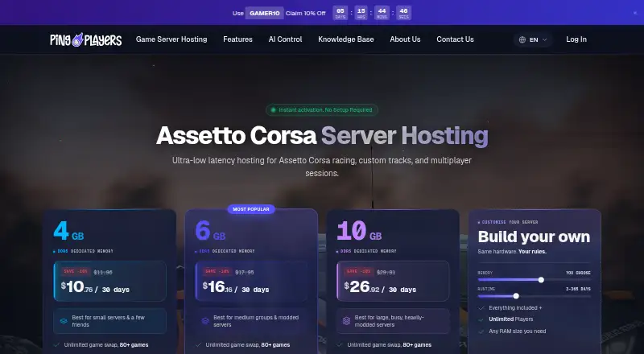Dismiss the promo banner close icon

point(635,13)
